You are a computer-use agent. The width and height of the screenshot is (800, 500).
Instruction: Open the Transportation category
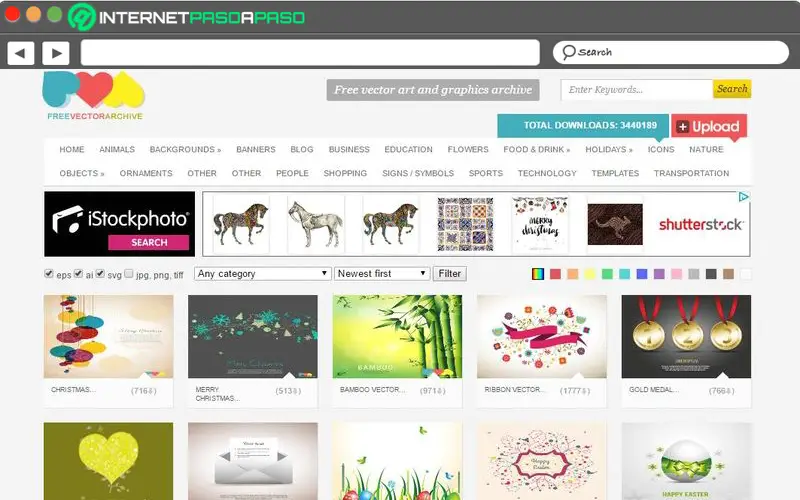coord(691,173)
